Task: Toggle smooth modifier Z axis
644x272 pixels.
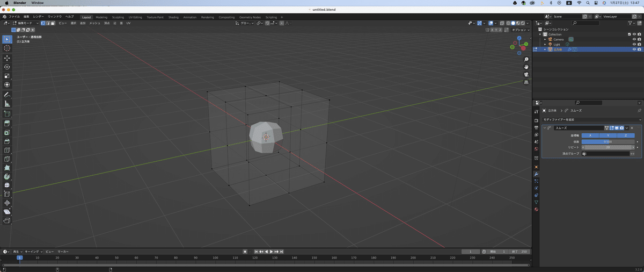Action: 626,135
